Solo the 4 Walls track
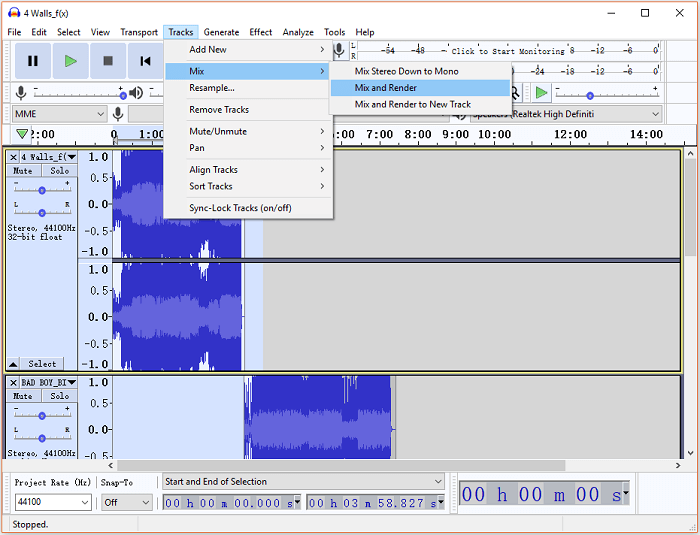700x535 pixels. (x=59, y=171)
